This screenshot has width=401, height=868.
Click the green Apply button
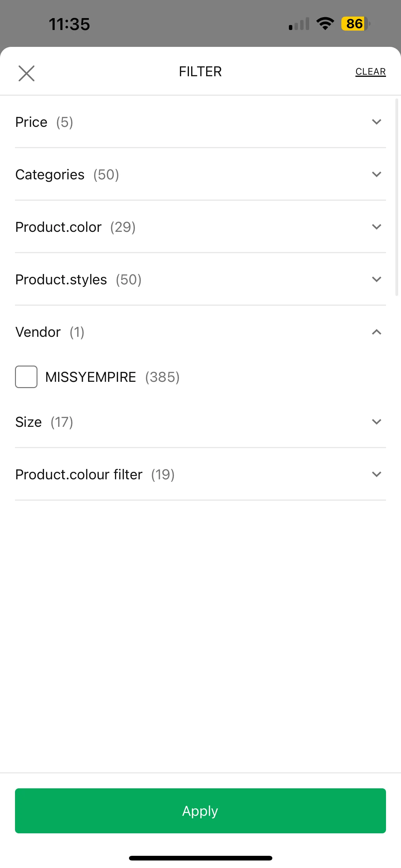tap(200, 811)
